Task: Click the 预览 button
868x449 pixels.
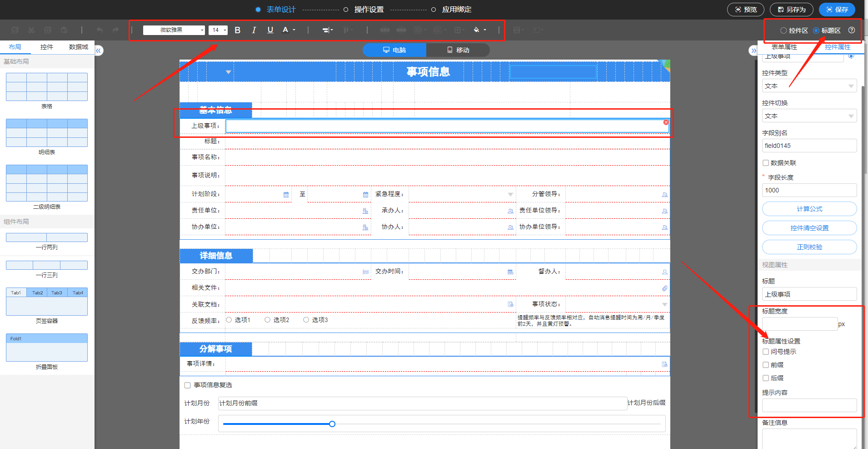Action: point(746,10)
